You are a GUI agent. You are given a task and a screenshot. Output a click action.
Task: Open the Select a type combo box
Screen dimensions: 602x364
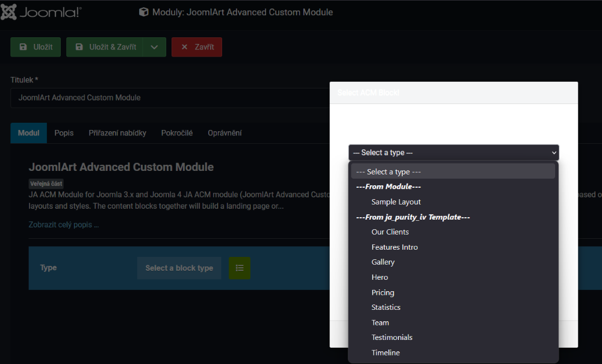tap(453, 153)
